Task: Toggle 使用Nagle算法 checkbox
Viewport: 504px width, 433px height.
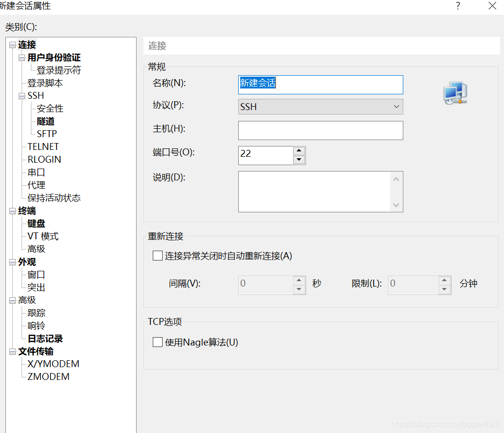Action: [158, 342]
